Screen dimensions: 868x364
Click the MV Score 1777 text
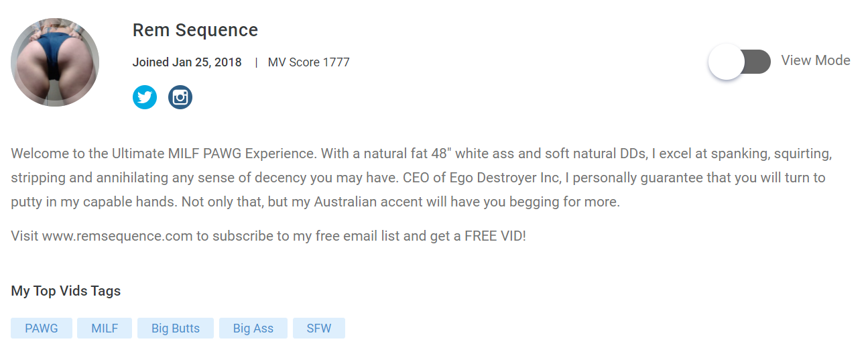pos(309,62)
